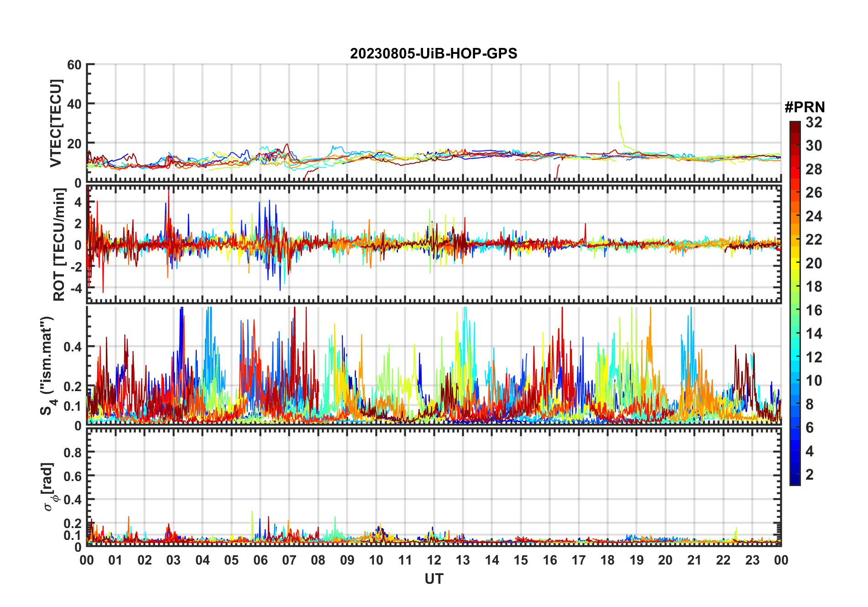Click the 18 hour tick label on x-axis
The image size is (868, 607).
(607, 560)
